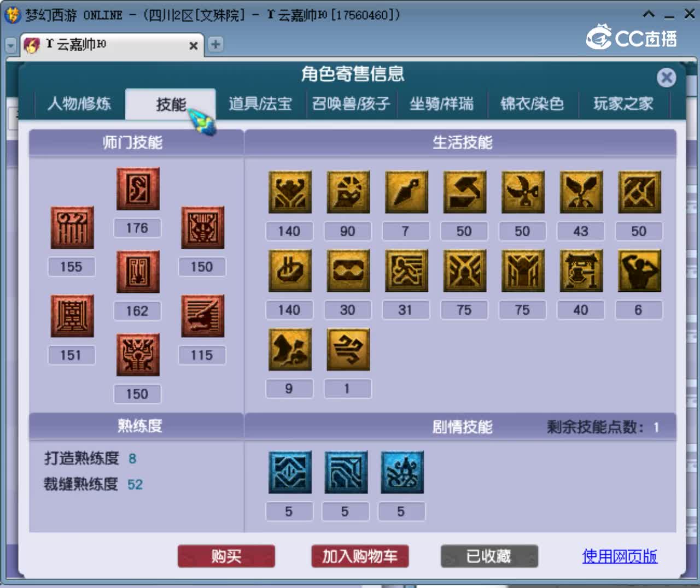Screen dimensions: 700x588
Task: Click the sect skill icon above level 115
Action: coord(203,316)
